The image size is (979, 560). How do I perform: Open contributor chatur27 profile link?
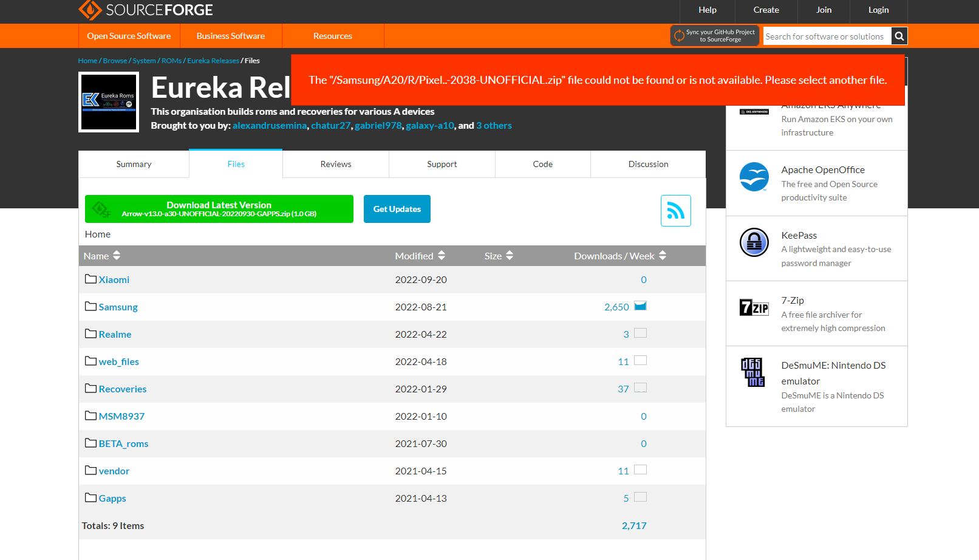[331, 126]
